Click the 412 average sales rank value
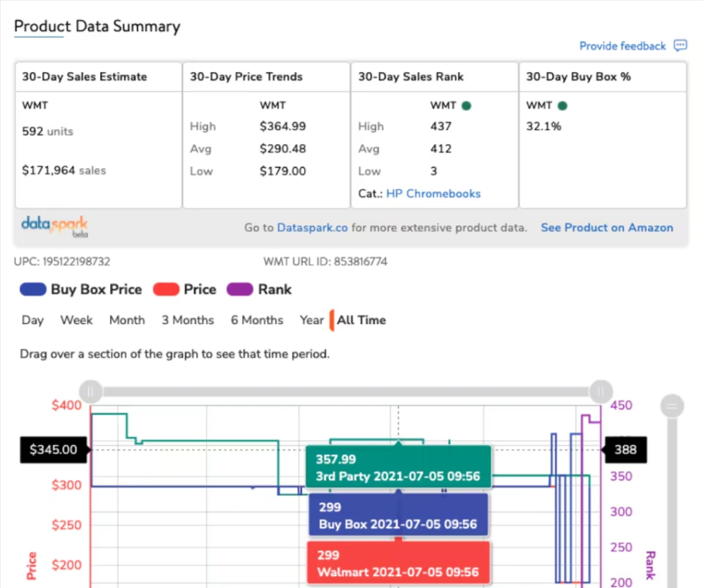The width and height of the screenshot is (703, 588). coord(440,148)
